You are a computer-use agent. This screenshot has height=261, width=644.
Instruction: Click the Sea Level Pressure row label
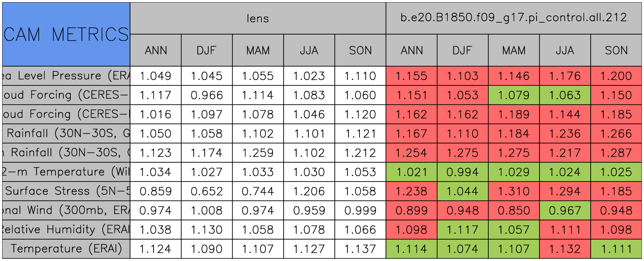pyautogui.click(x=66, y=76)
